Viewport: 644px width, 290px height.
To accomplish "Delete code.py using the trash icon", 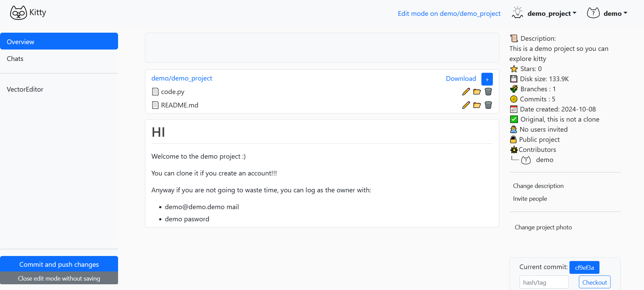I will (488, 91).
